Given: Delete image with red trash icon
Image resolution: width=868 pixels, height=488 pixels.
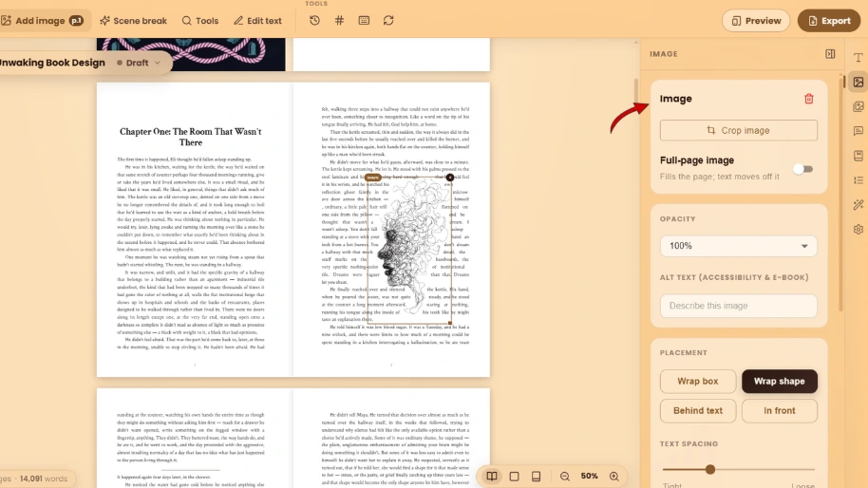Looking at the screenshot, I should (809, 99).
